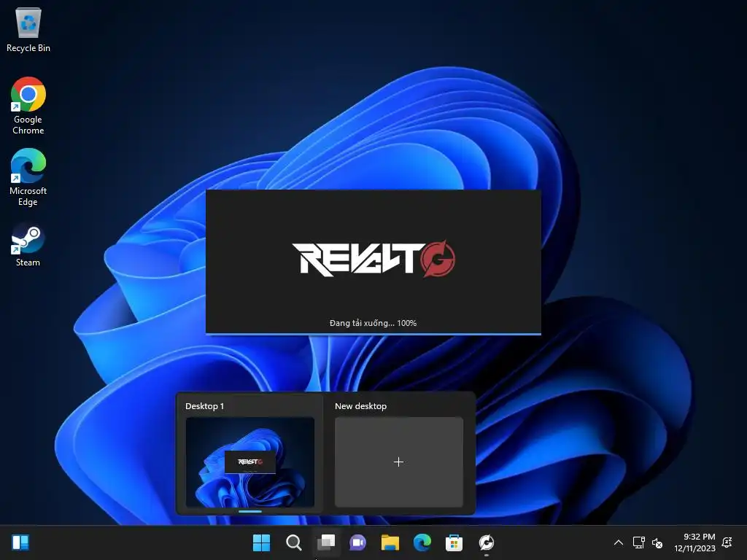
Task: Launch Microsoft Edge from the taskbar
Action: 422,542
